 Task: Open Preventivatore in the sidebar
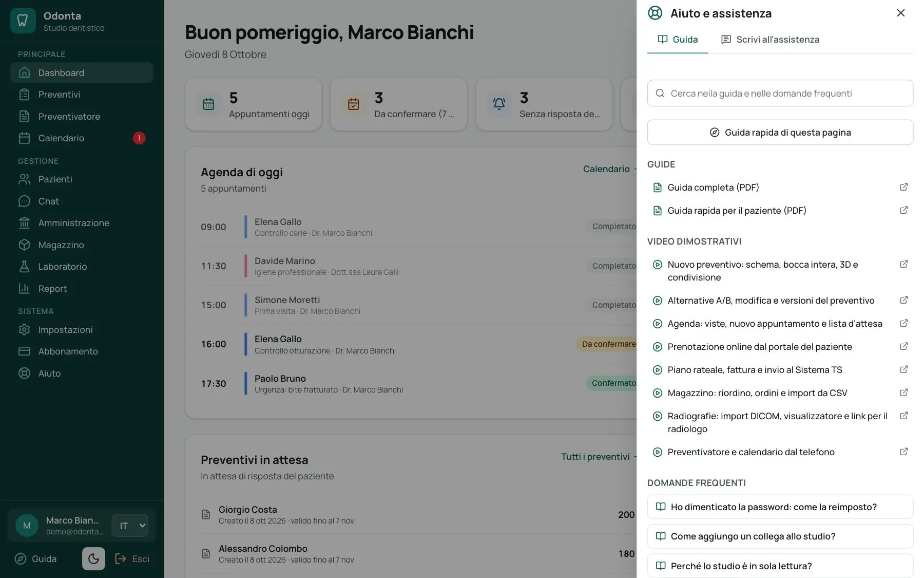point(82,117)
